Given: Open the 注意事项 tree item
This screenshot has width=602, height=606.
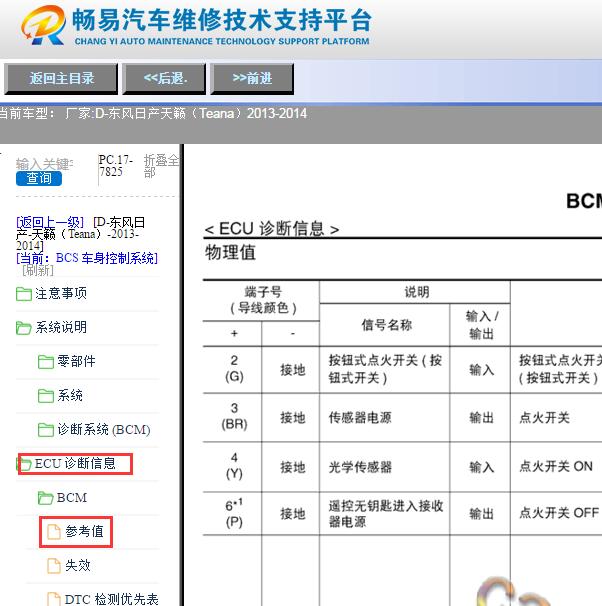Looking at the screenshot, I should click(x=61, y=293).
